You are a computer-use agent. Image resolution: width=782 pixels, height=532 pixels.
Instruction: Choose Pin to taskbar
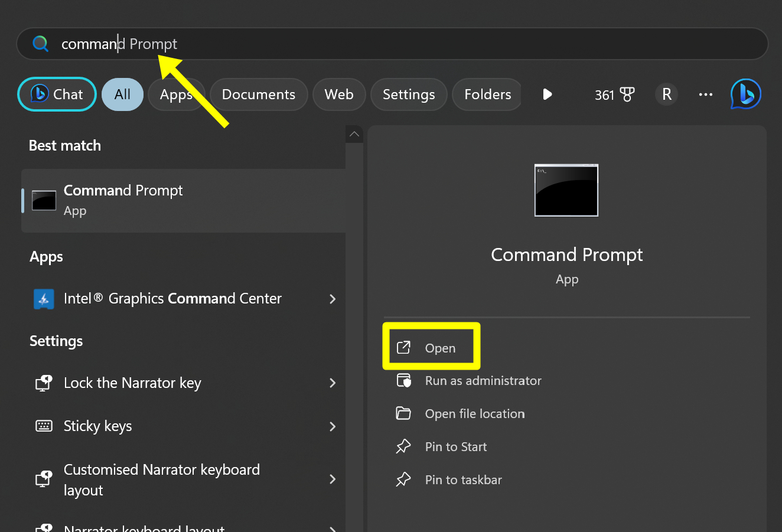(464, 480)
